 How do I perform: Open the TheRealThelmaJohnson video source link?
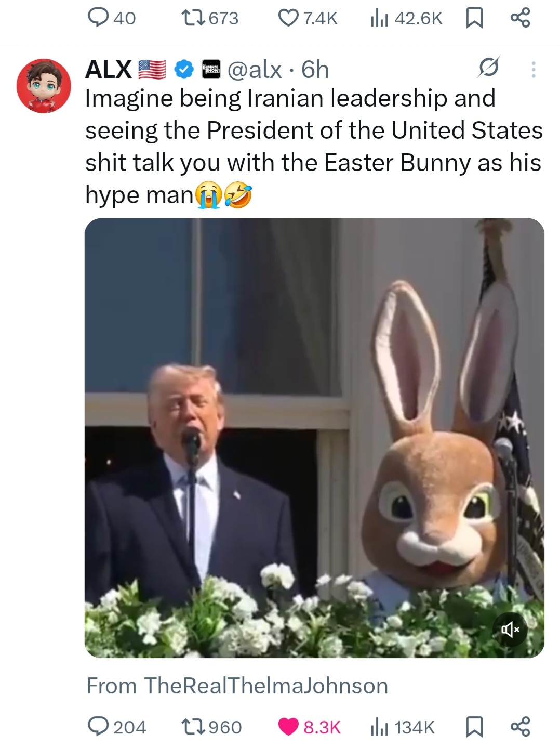[237, 686]
